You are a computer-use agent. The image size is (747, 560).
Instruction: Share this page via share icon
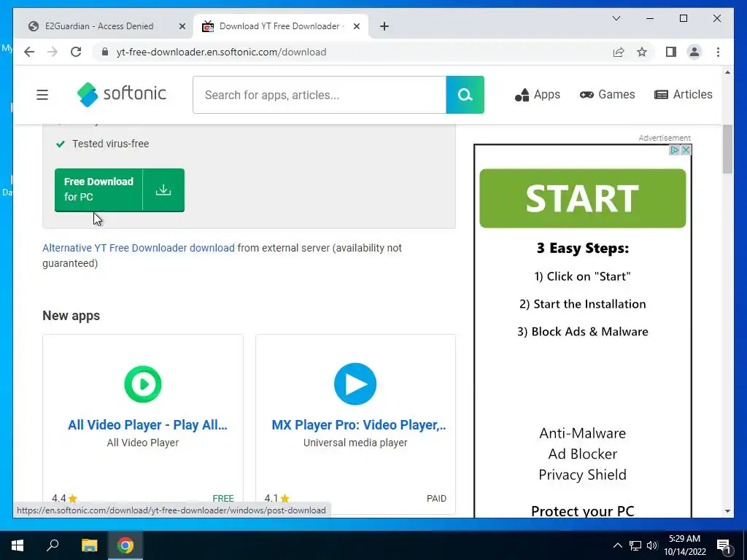pos(619,52)
